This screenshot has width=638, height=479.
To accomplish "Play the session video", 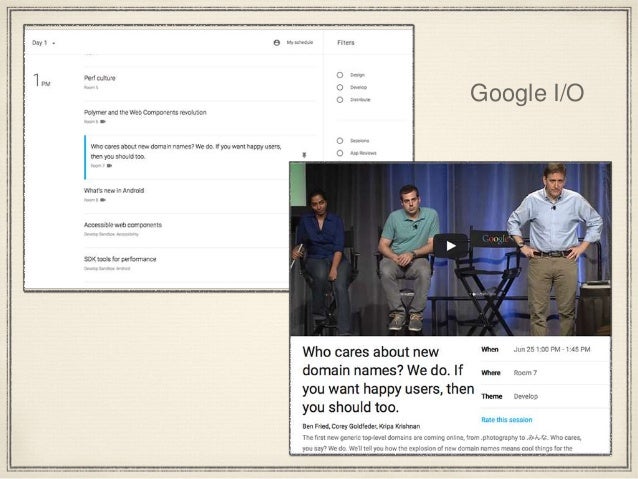I will click(450, 246).
